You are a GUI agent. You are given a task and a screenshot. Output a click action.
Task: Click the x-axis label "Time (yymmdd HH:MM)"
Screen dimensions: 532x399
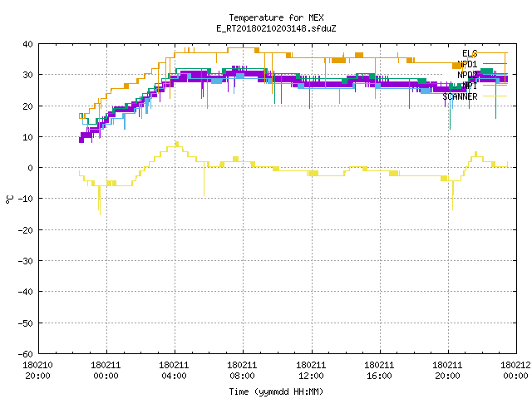(x=276, y=392)
